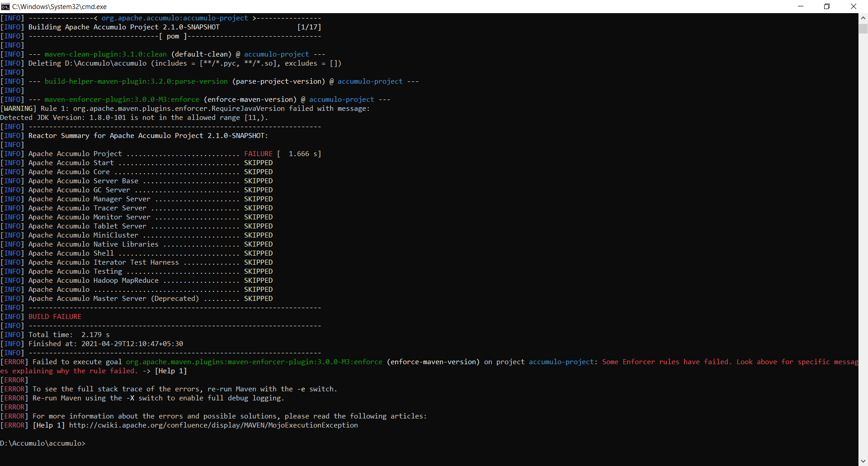Click the scrollbar down arrow

(x=863, y=461)
